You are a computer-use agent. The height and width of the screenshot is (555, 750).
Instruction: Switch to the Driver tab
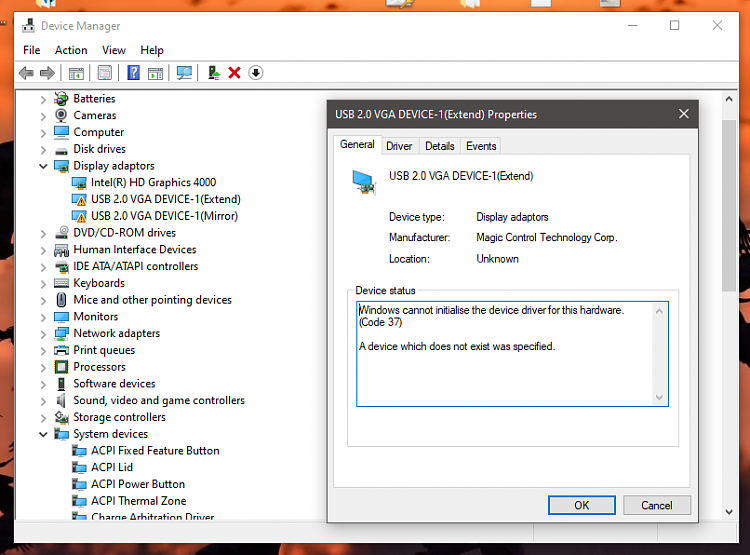pos(399,146)
